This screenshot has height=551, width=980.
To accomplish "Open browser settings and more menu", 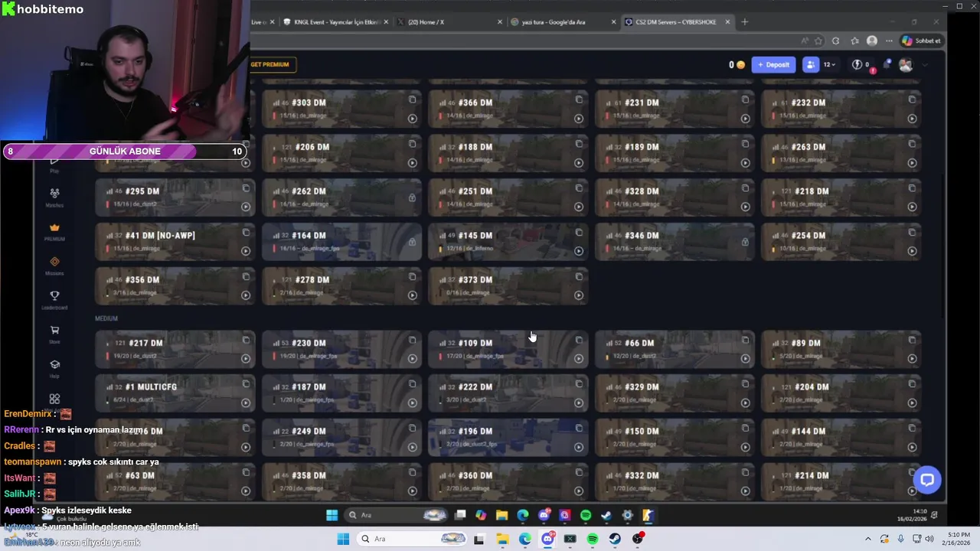I will [889, 41].
